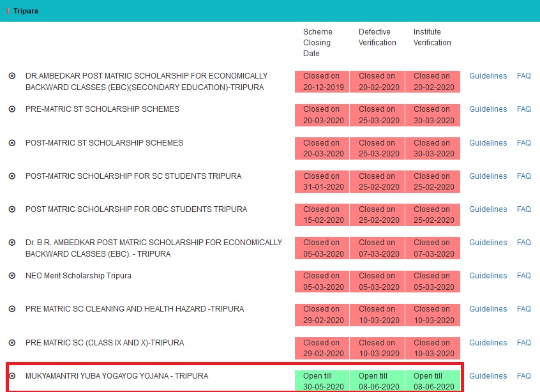Click bullet icon for DR.AMBEDKAR EBC SECONDARY EDUCATION scheme
Image resolution: width=540 pixels, height=392 pixels.
tap(12, 76)
